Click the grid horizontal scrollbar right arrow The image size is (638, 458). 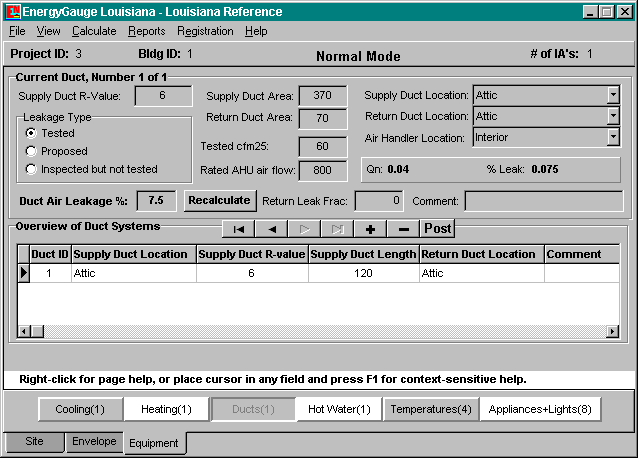pos(612,332)
